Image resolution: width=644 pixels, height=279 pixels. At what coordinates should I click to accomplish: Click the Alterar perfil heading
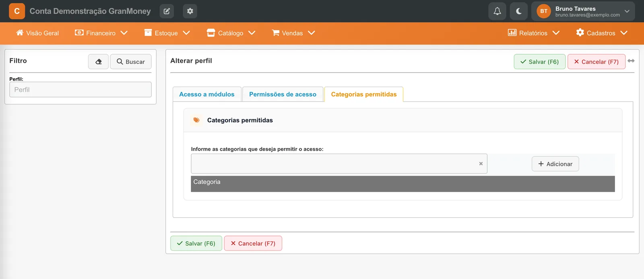pyautogui.click(x=191, y=61)
